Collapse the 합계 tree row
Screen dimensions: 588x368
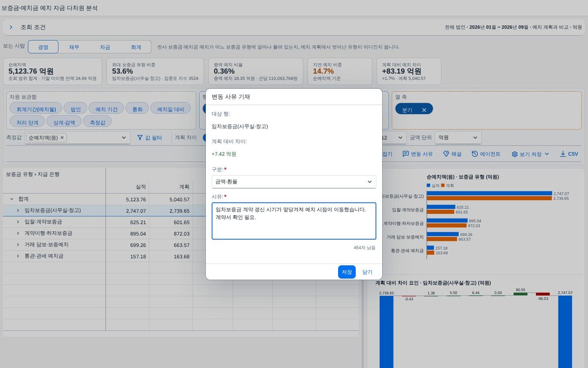11,199
